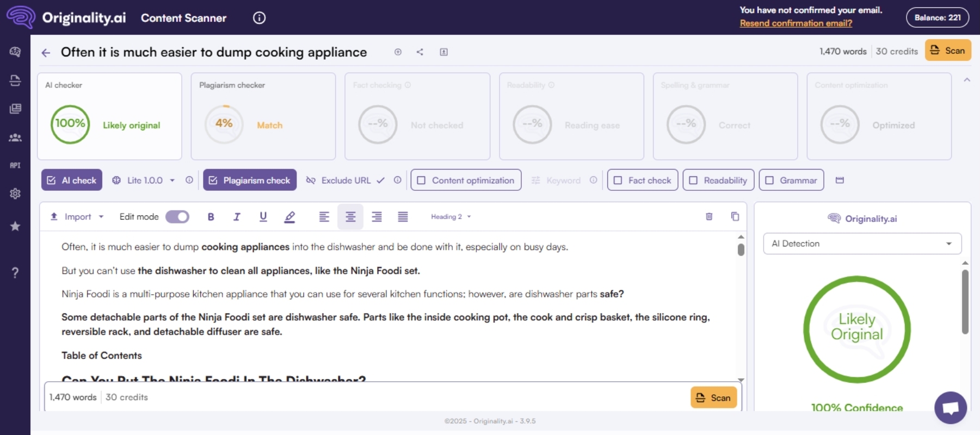980x435 pixels.
Task: Open the API sidebar item
Action: click(x=15, y=165)
